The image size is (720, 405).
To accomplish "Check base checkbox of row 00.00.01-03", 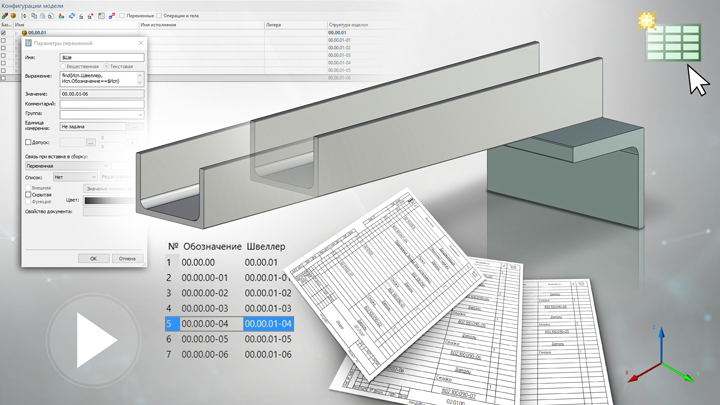I will [x=3, y=55].
